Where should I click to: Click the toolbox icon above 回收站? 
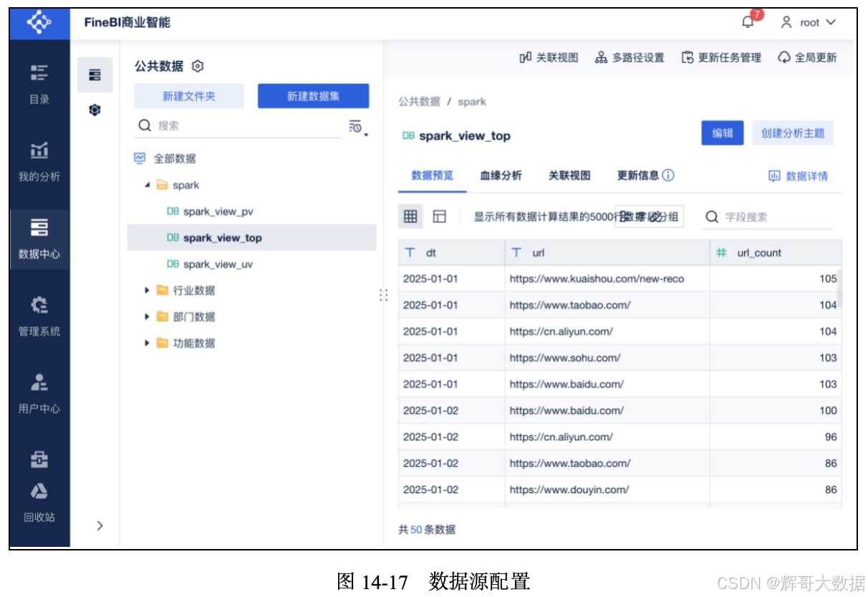click(x=39, y=460)
